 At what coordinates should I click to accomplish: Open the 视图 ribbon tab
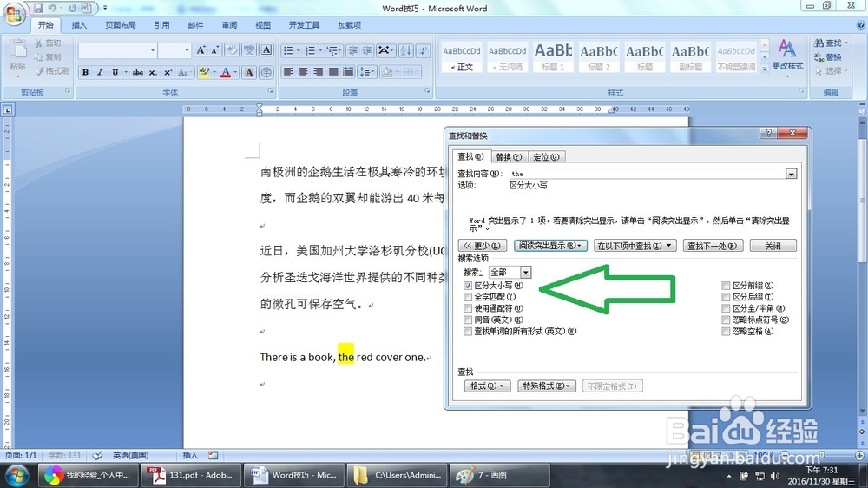click(263, 25)
